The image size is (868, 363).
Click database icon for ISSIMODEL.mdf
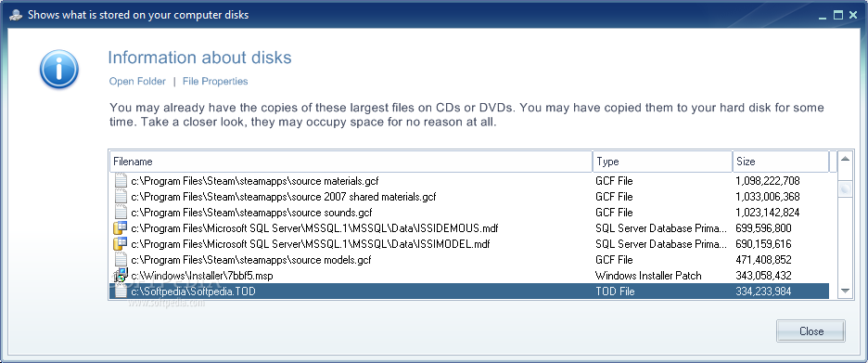[121, 244]
